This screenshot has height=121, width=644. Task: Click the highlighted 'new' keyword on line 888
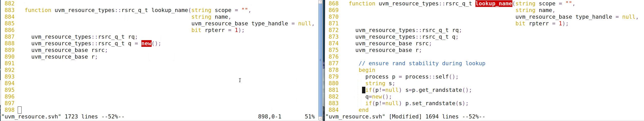pyautogui.click(x=146, y=43)
